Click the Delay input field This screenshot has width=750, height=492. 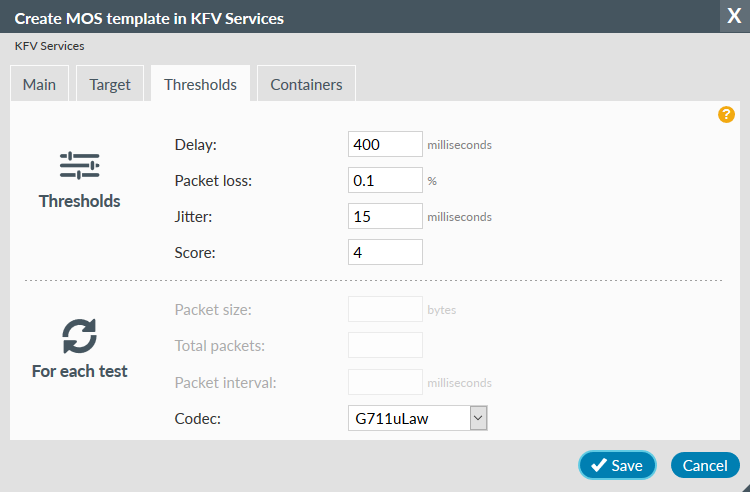(385, 145)
